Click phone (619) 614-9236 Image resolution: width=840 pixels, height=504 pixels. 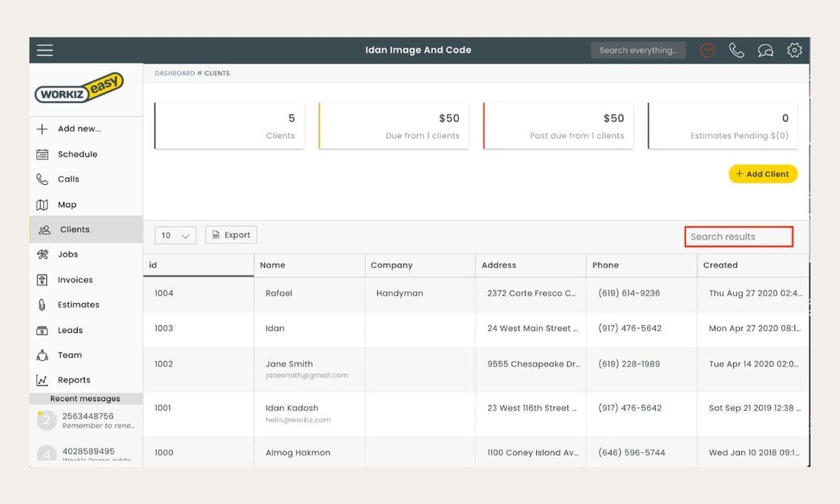pyautogui.click(x=629, y=293)
